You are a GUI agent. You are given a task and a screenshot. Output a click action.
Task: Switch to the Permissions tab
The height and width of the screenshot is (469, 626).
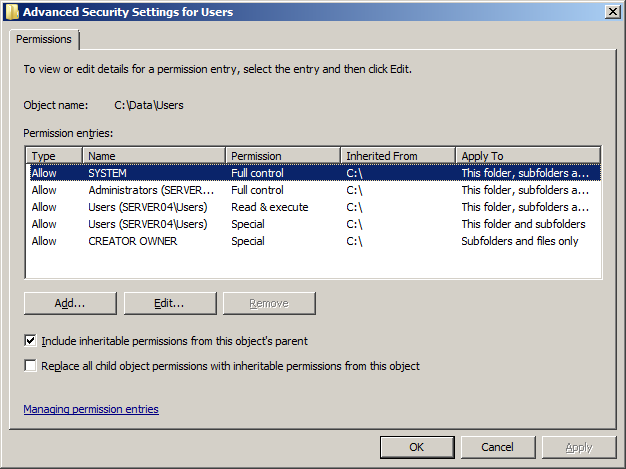click(x=44, y=39)
